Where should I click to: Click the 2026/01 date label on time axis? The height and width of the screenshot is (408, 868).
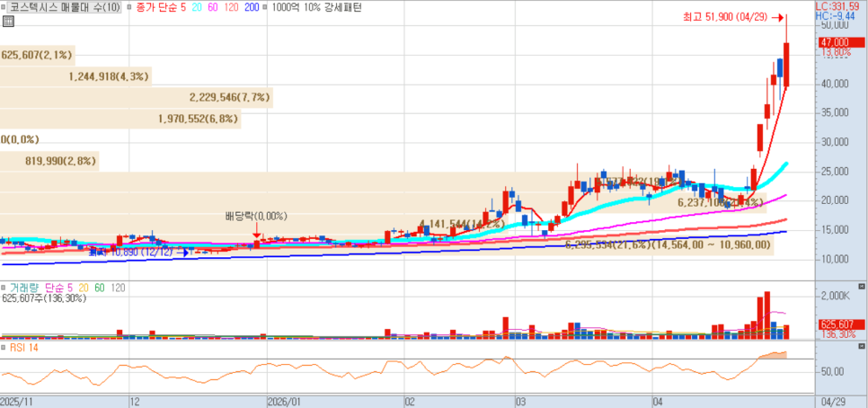click(x=286, y=400)
